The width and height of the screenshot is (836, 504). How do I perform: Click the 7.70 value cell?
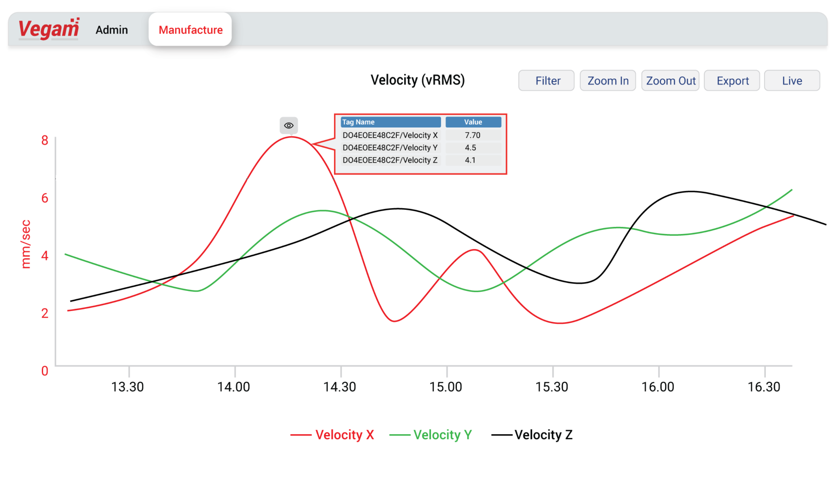click(473, 135)
